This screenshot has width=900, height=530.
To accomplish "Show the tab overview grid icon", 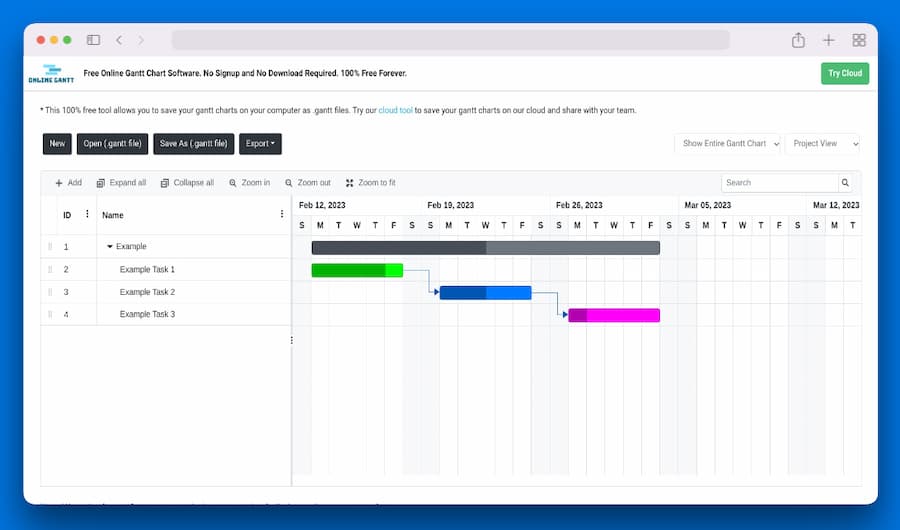I will click(x=859, y=40).
